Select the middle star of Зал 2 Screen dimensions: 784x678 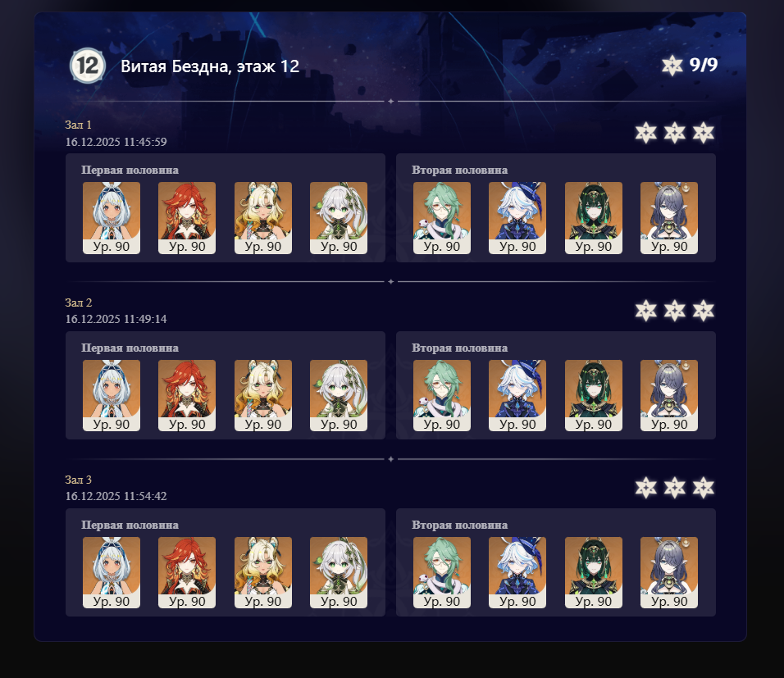coord(674,311)
